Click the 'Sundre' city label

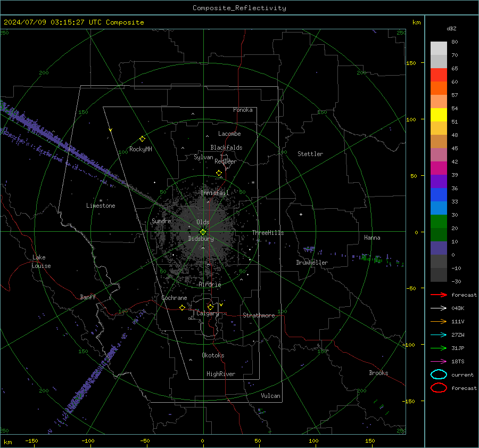pyautogui.click(x=161, y=221)
